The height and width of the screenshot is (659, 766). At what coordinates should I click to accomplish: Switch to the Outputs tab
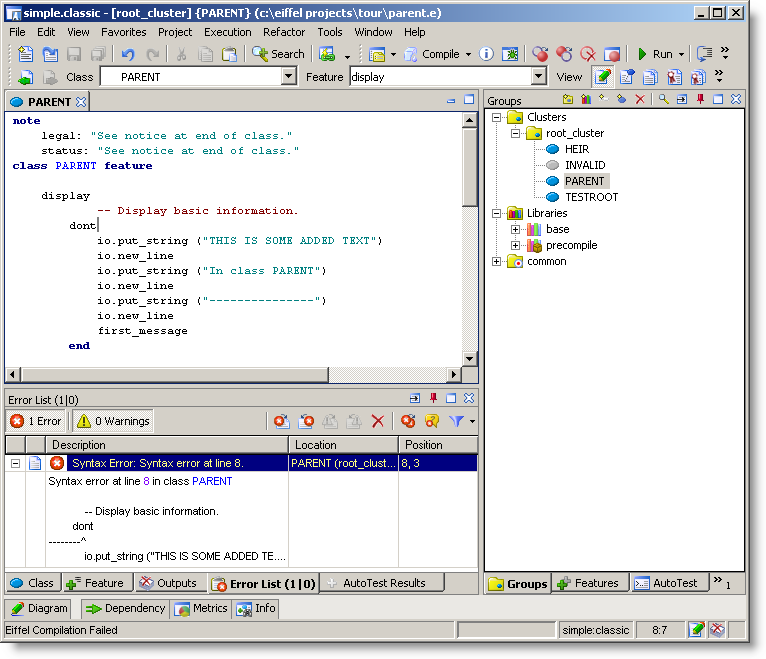[168, 583]
